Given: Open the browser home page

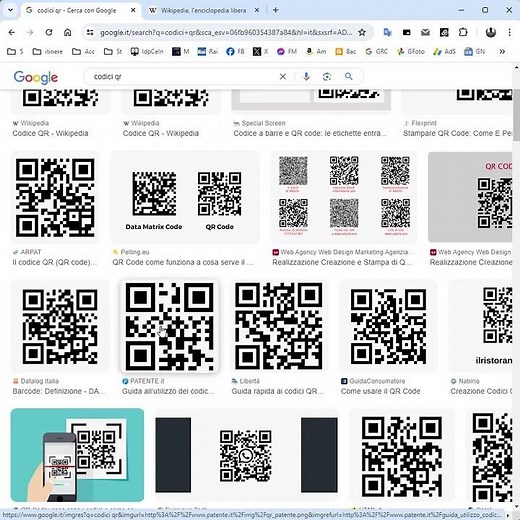Looking at the screenshot, I should click(x=68, y=32).
